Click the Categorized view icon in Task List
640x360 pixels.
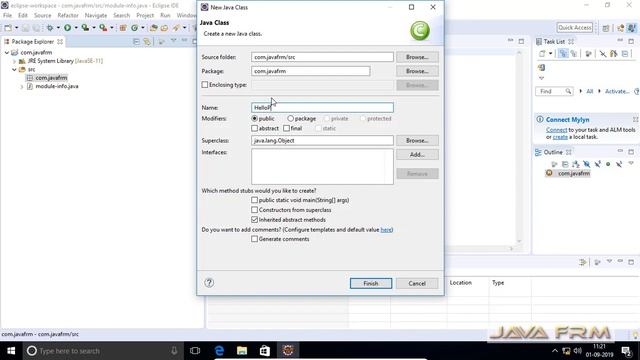pyautogui.click(x=563, y=53)
